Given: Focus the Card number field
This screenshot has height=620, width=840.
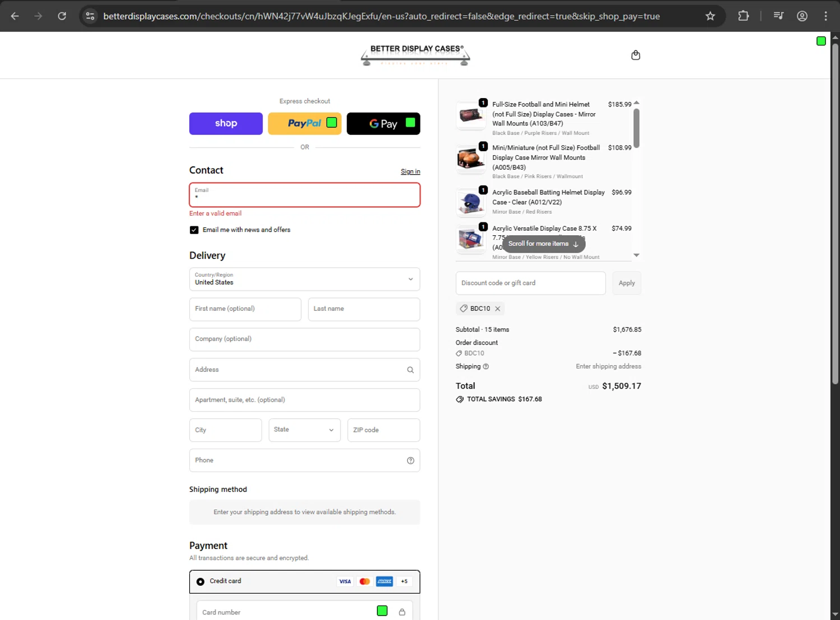Looking at the screenshot, I should (305, 610).
